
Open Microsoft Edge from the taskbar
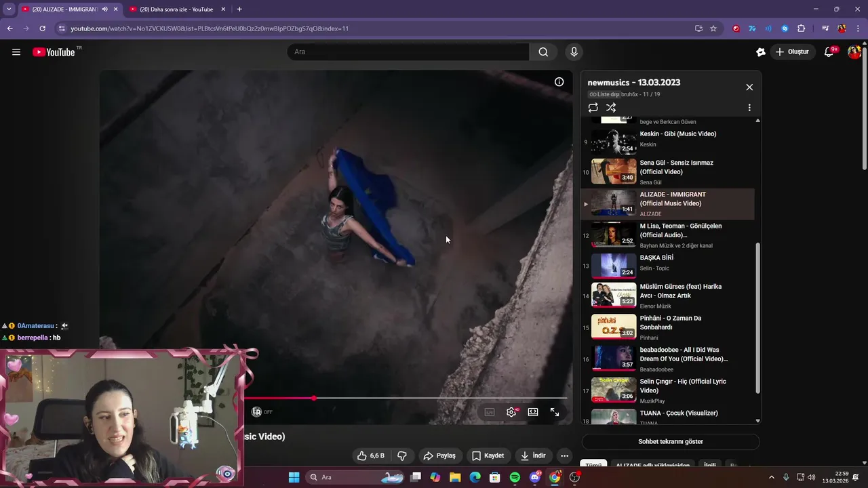[x=475, y=477]
